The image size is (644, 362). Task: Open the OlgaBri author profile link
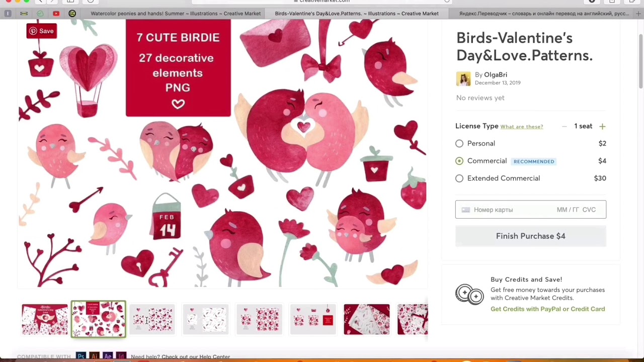[496, 75]
